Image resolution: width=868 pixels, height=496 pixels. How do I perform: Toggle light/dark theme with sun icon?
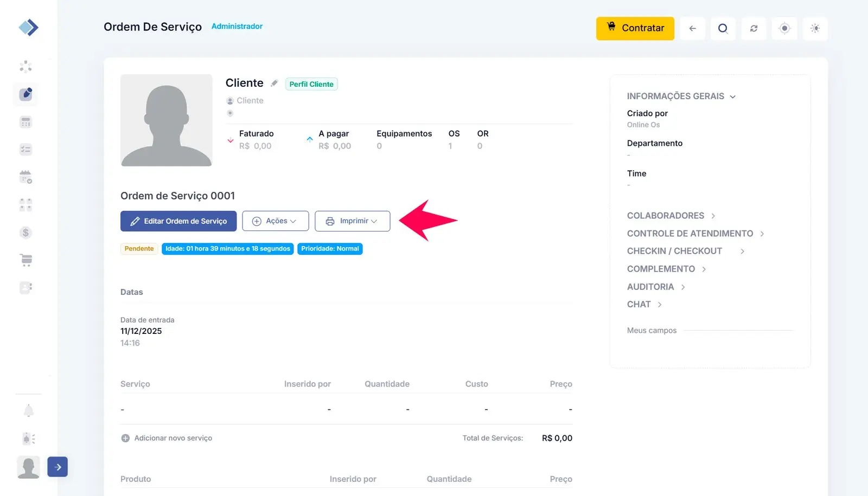tap(815, 28)
